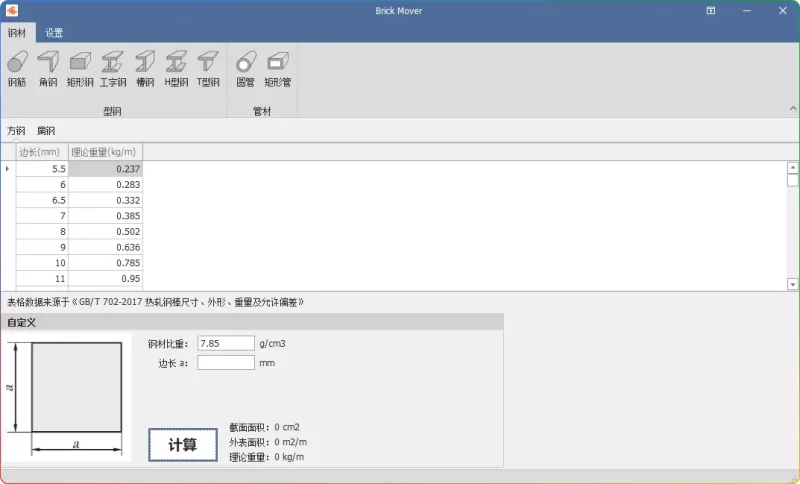The width and height of the screenshot is (800, 484).
Task: Select the weight cell 0.332
Action: click(x=106, y=200)
